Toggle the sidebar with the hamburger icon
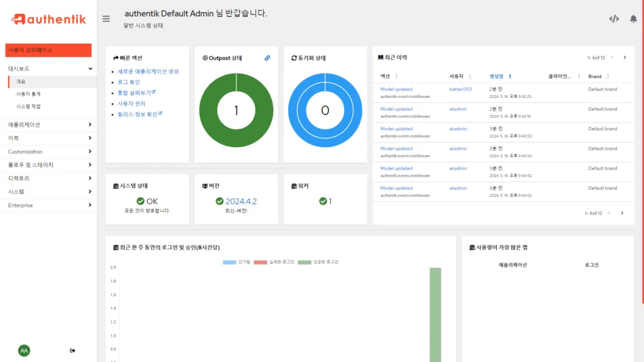This screenshot has width=644, height=362. pos(106,19)
